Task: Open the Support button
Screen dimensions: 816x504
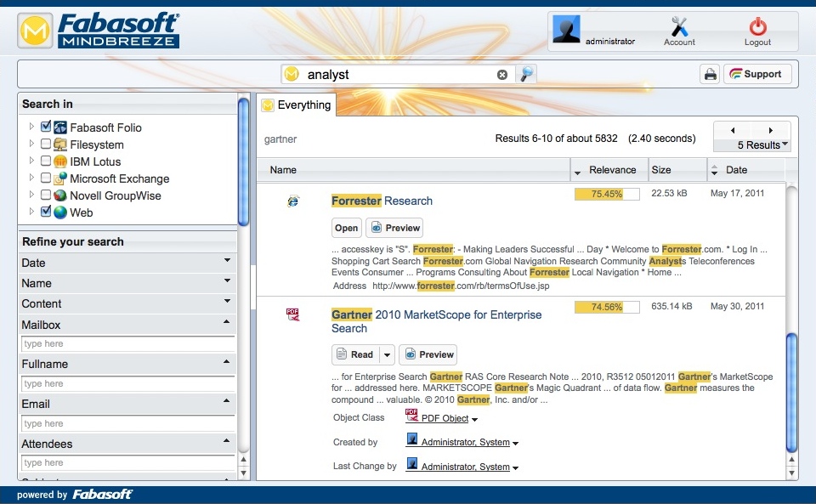Action: 757,75
